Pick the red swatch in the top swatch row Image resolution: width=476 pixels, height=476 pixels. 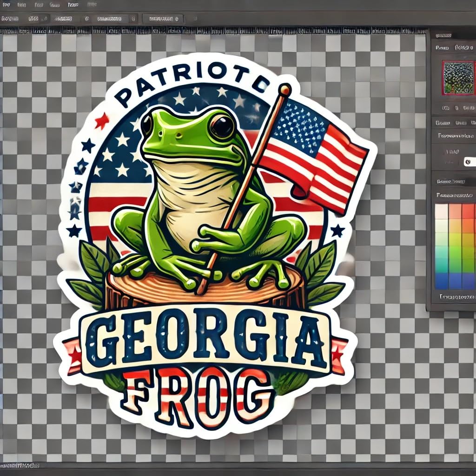click(x=468, y=212)
